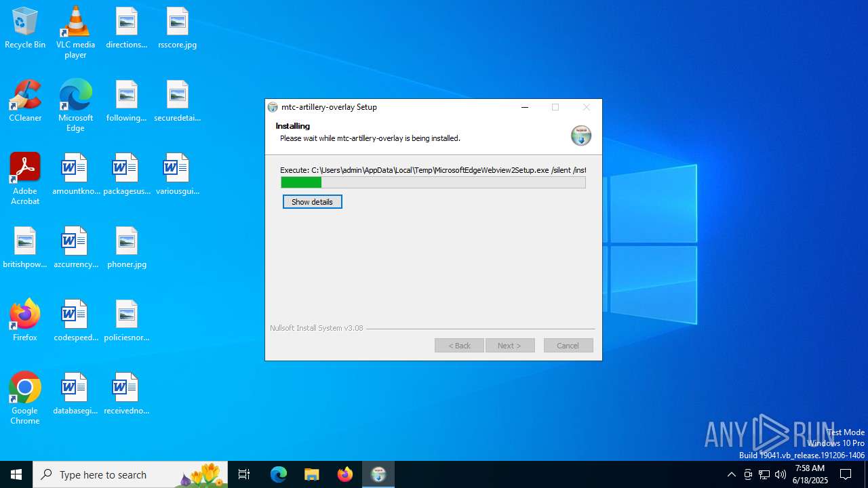Image resolution: width=868 pixels, height=488 pixels.
Task: Click the installation progress bar
Action: tap(433, 182)
